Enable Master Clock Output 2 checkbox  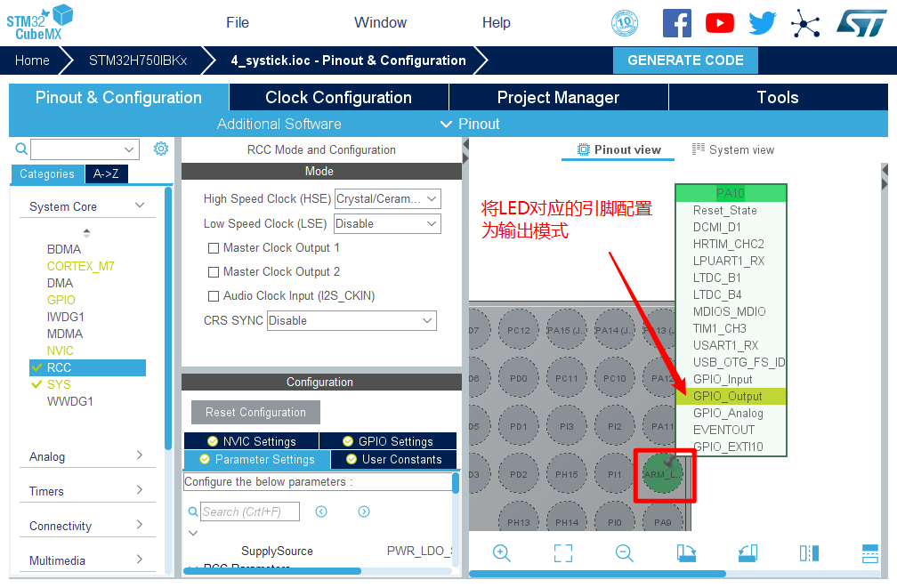click(214, 272)
